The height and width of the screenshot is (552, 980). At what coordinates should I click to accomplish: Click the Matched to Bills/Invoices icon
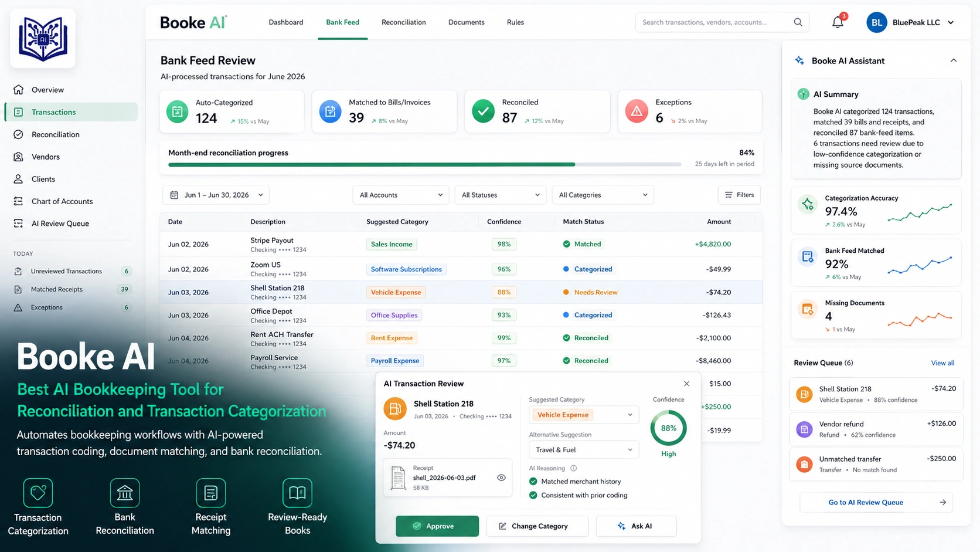[x=330, y=111]
